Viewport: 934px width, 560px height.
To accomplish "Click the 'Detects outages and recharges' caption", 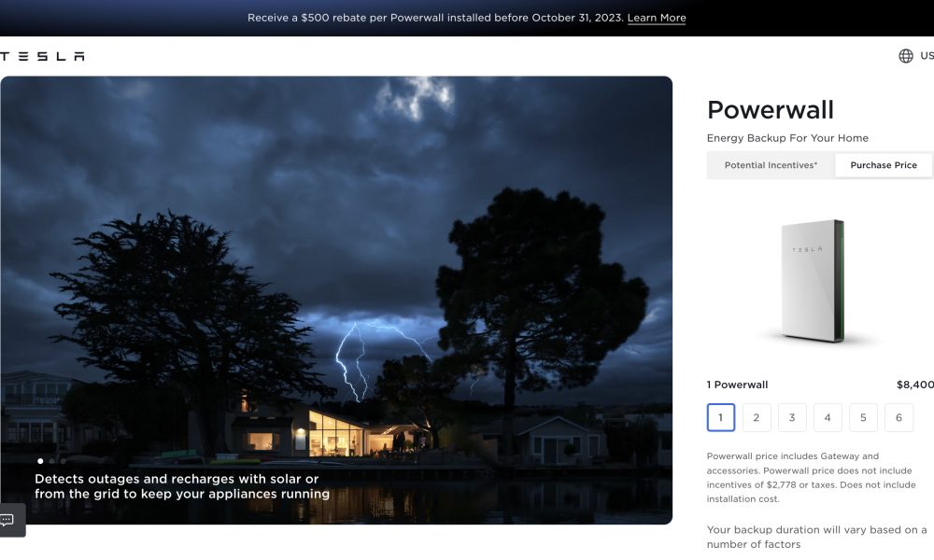I will pyautogui.click(x=182, y=486).
